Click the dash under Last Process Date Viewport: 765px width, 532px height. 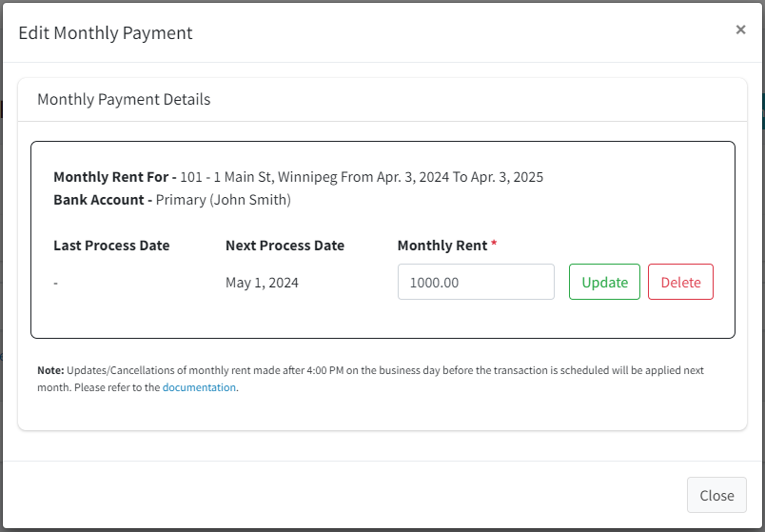55,283
